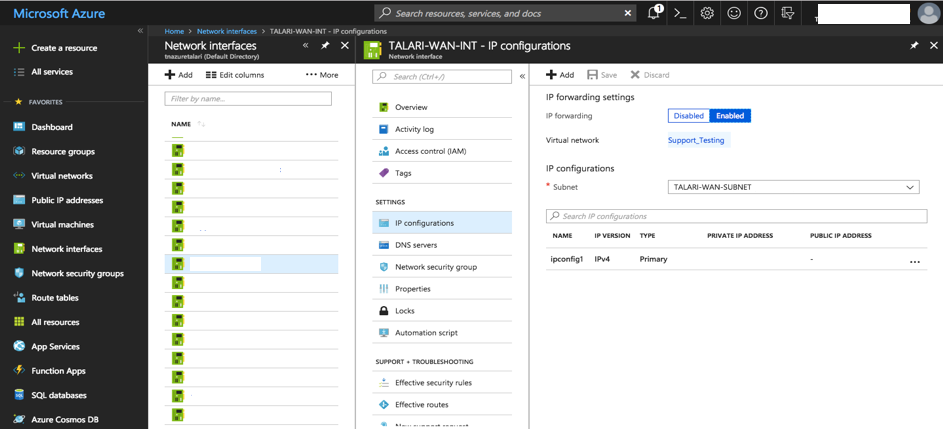Click the Automation script icon
This screenshot has width=943, height=429.
[x=384, y=333]
